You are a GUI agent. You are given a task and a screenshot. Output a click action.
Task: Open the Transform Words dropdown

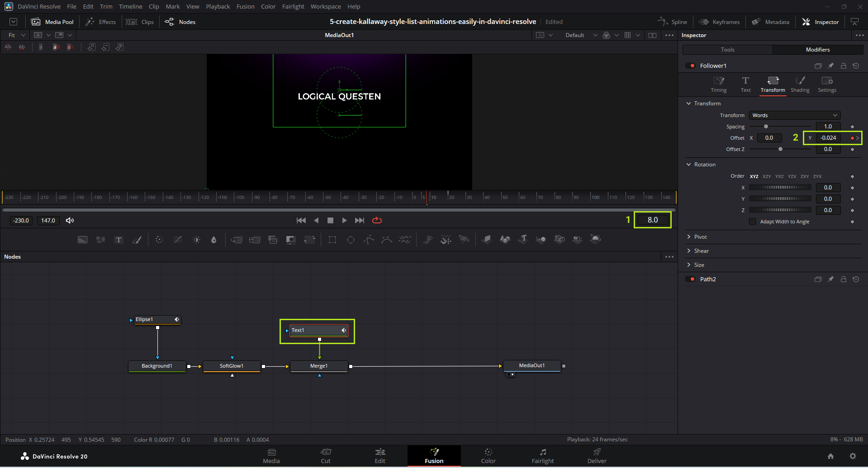click(x=794, y=115)
